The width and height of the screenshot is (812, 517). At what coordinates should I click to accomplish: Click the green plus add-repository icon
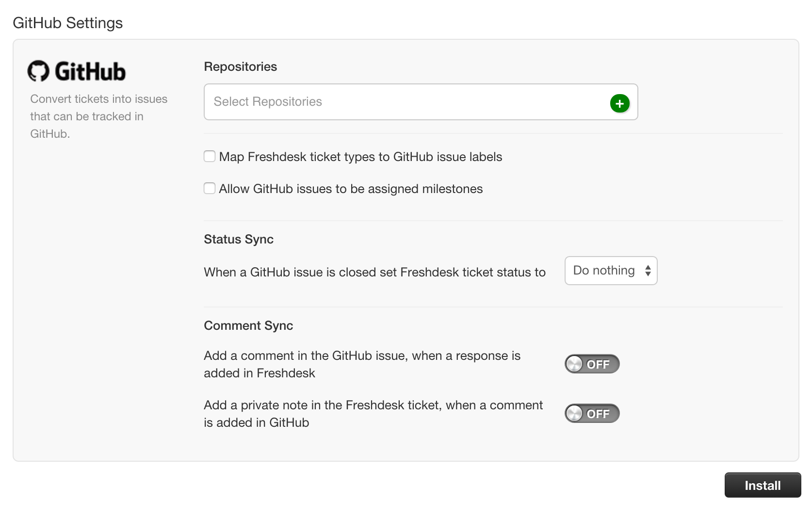619,103
